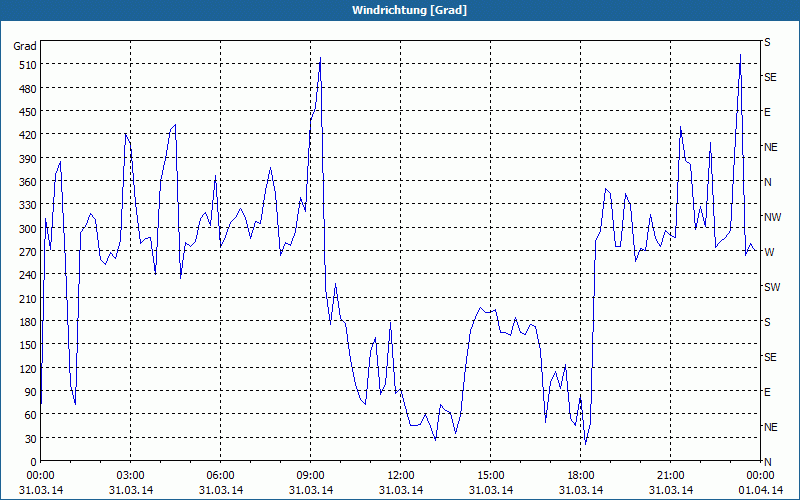Click the SW compass direction label
The width and height of the screenshot is (800, 500).
[x=772, y=287]
